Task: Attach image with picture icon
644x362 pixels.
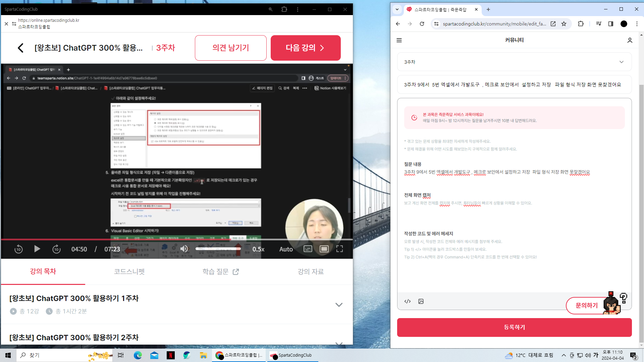Action: [x=421, y=301]
